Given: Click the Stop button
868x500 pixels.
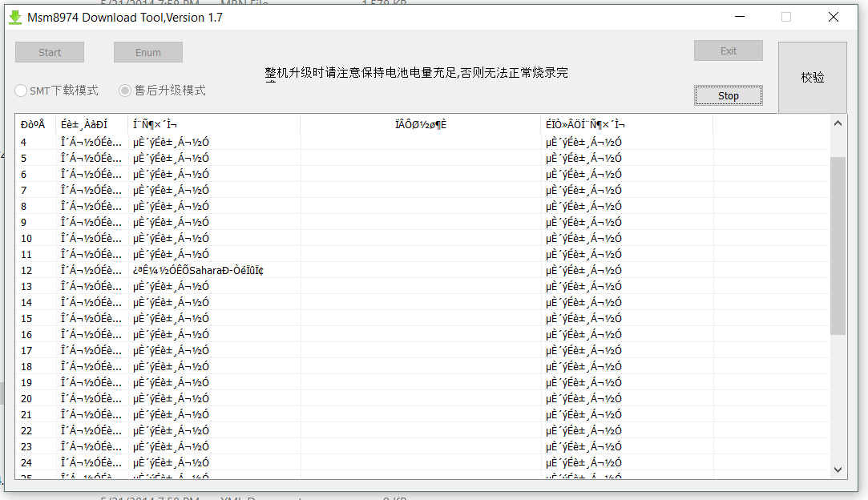Looking at the screenshot, I should [728, 96].
